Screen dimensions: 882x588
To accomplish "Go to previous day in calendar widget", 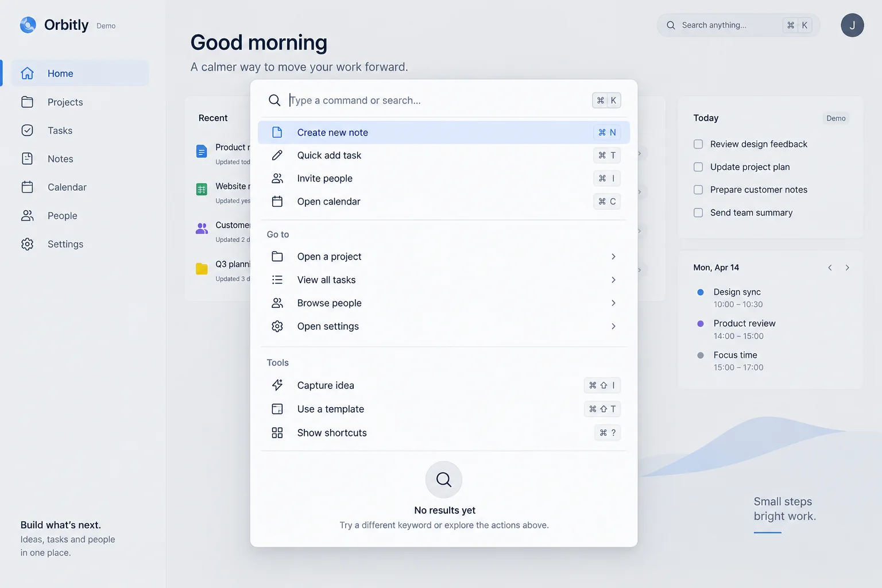I will (x=830, y=268).
